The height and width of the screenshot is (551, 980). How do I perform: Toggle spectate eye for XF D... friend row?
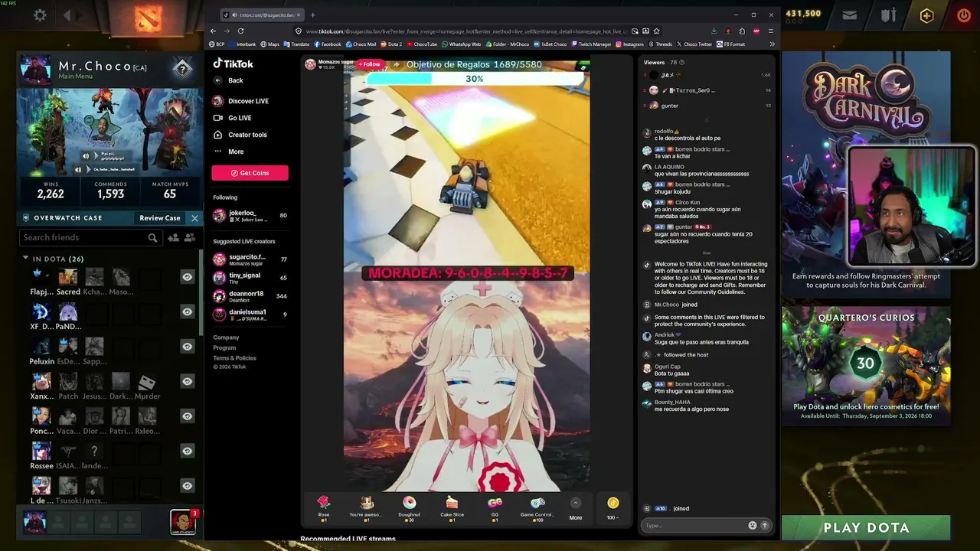187,311
